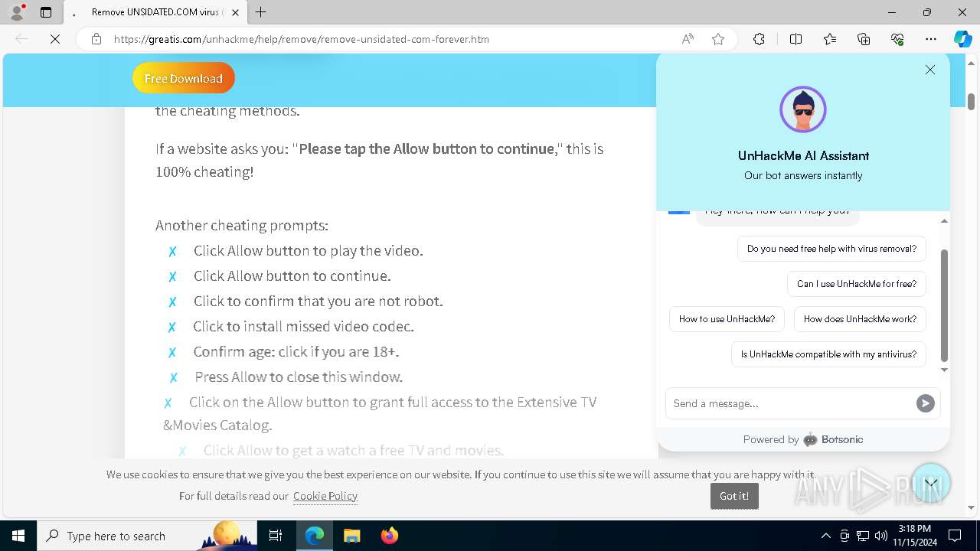The image size is (980, 551).
Task: Close the Remove UNSIDATED.COM tab
Action: pyautogui.click(x=235, y=12)
